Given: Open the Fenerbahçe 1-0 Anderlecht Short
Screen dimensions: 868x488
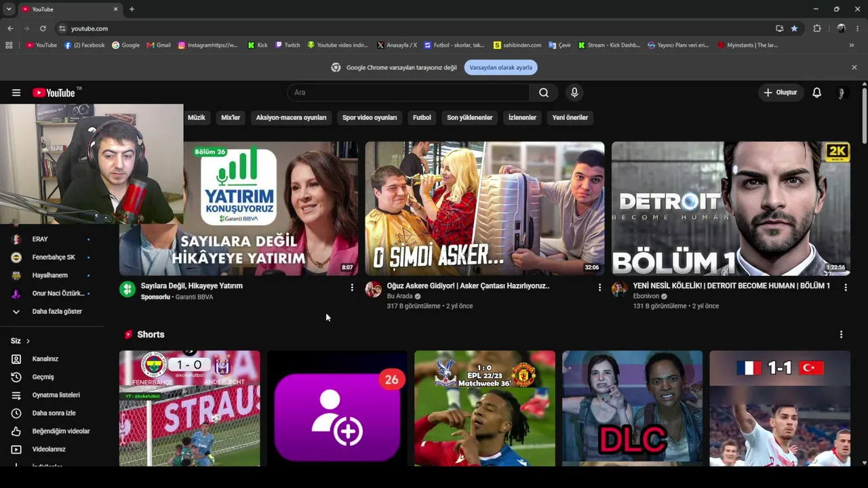Looking at the screenshot, I should (x=190, y=409).
